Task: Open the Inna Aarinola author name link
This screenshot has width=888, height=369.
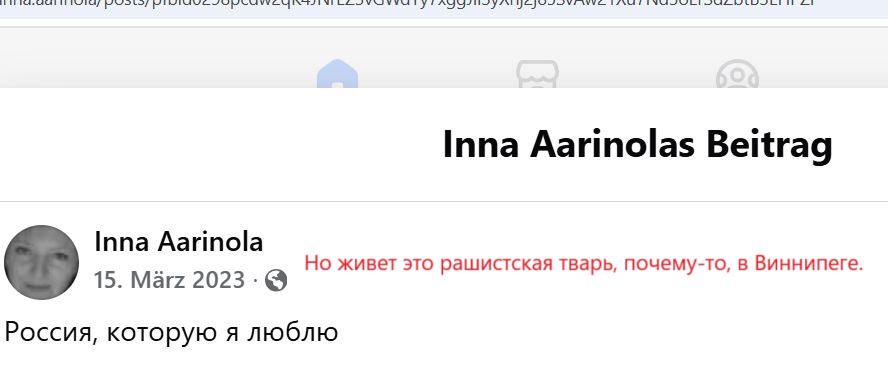Action: pyautogui.click(x=178, y=242)
